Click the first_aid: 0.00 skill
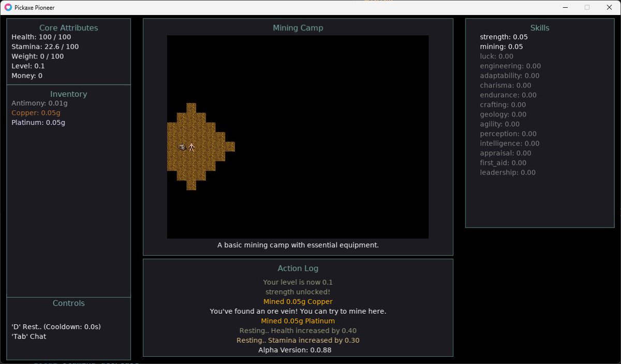The height and width of the screenshot is (364, 621). click(503, 163)
